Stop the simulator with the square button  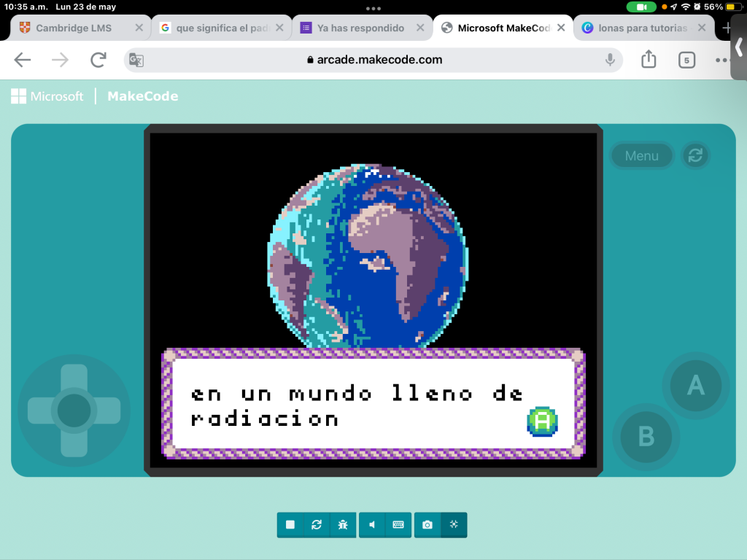[x=290, y=524]
